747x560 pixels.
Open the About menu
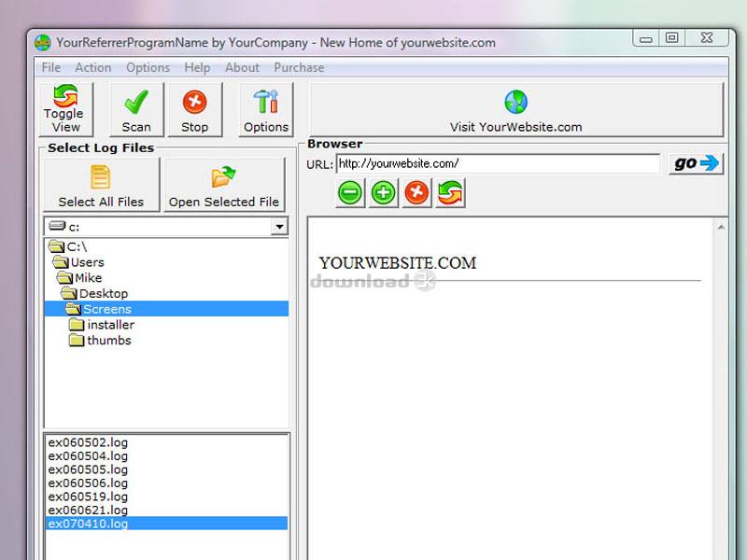[x=242, y=67]
